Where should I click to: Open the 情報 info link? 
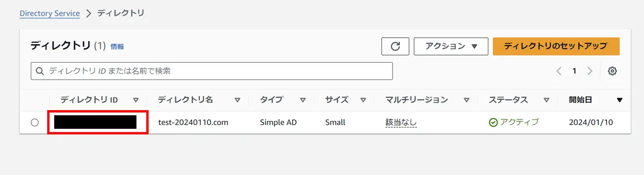coord(117,47)
